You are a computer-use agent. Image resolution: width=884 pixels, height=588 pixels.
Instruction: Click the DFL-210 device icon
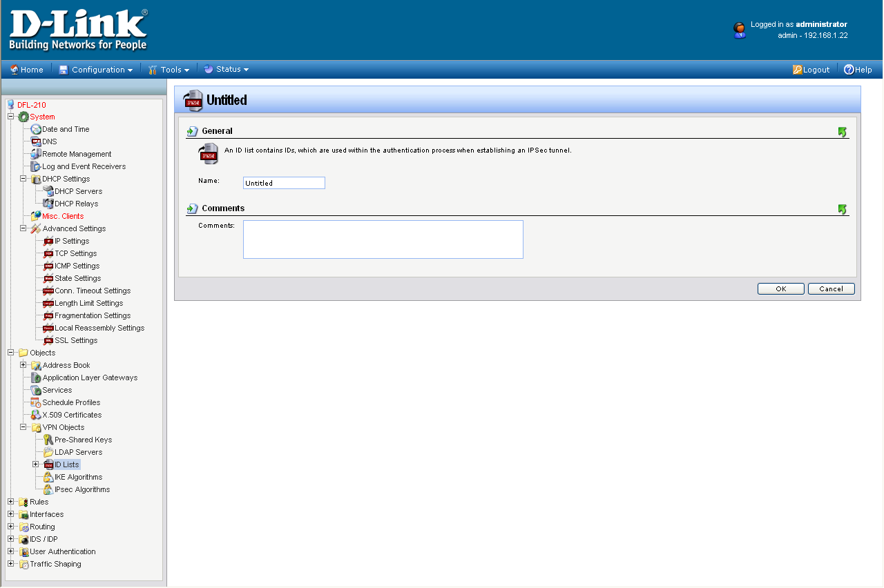[10, 104]
